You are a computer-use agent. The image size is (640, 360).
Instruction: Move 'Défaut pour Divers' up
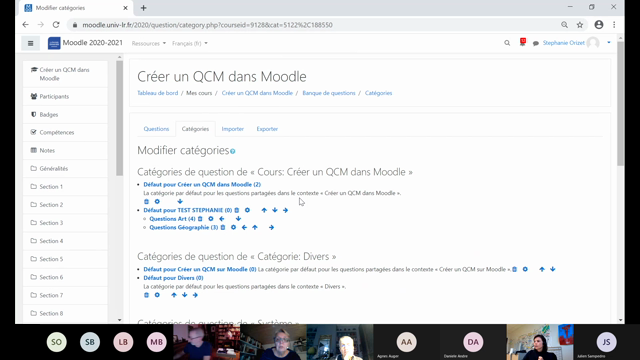coord(174,295)
